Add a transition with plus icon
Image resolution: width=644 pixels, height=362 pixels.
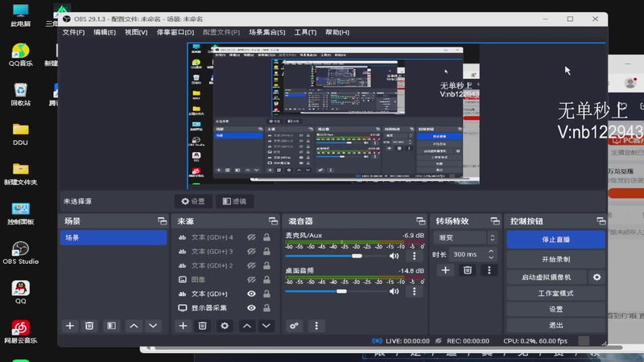[445, 270]
